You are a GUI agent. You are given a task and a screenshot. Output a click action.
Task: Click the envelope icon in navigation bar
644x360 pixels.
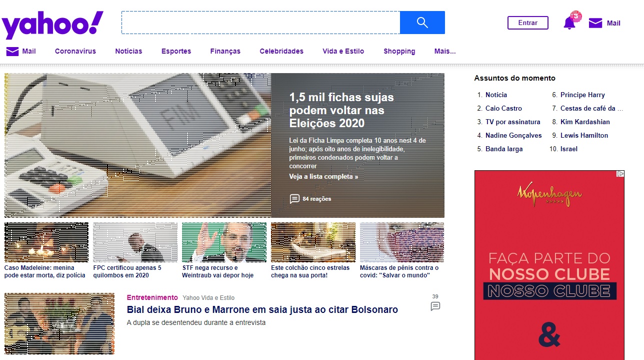point(12,51)
